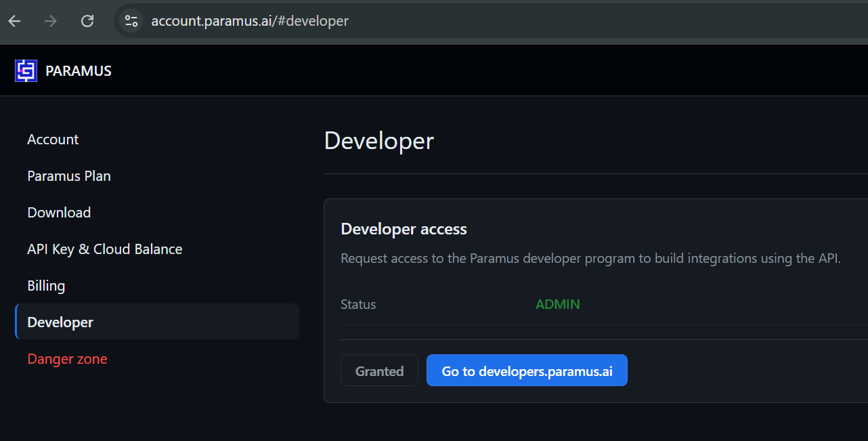Switch to the Billing section

157,286
